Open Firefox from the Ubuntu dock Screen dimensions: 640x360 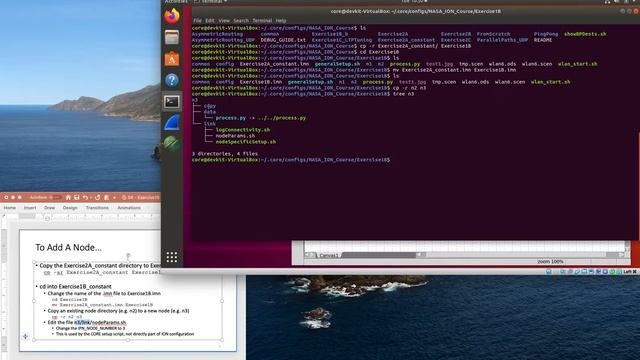[172, 16]
